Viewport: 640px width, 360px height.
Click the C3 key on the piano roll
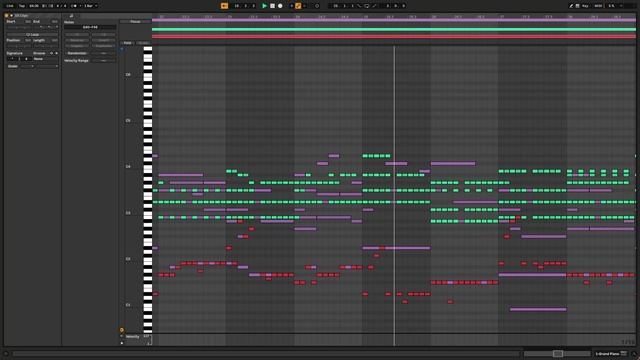147,214
